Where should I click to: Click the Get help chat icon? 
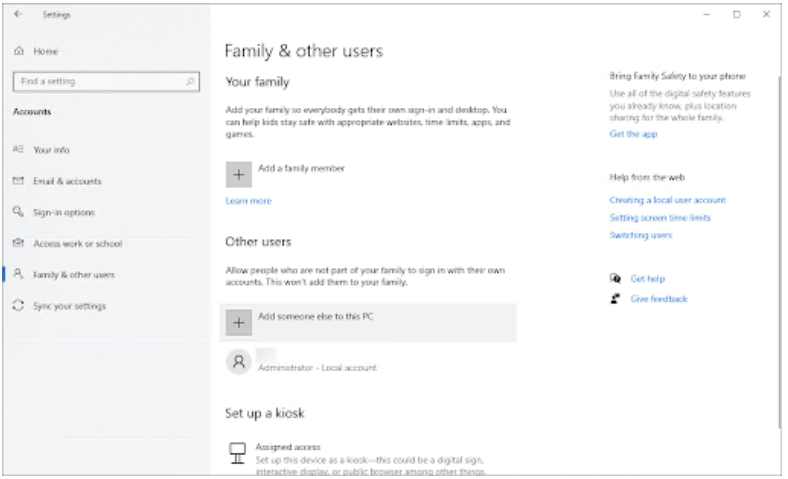(x=616, y=279)
